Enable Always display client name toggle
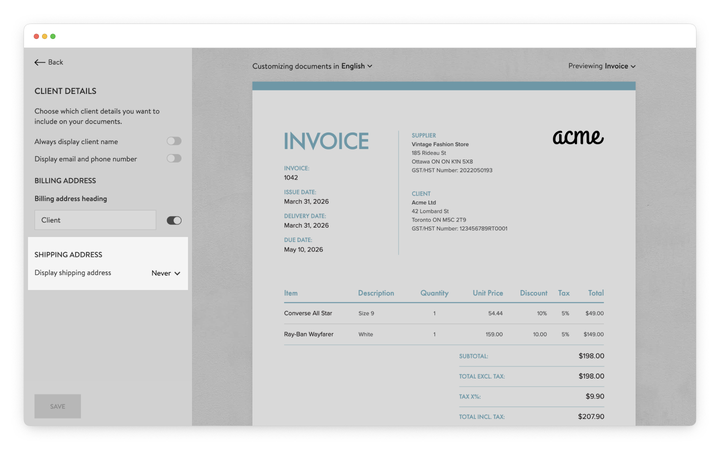The width and height of the screenshot is (720, 450). 174,142
